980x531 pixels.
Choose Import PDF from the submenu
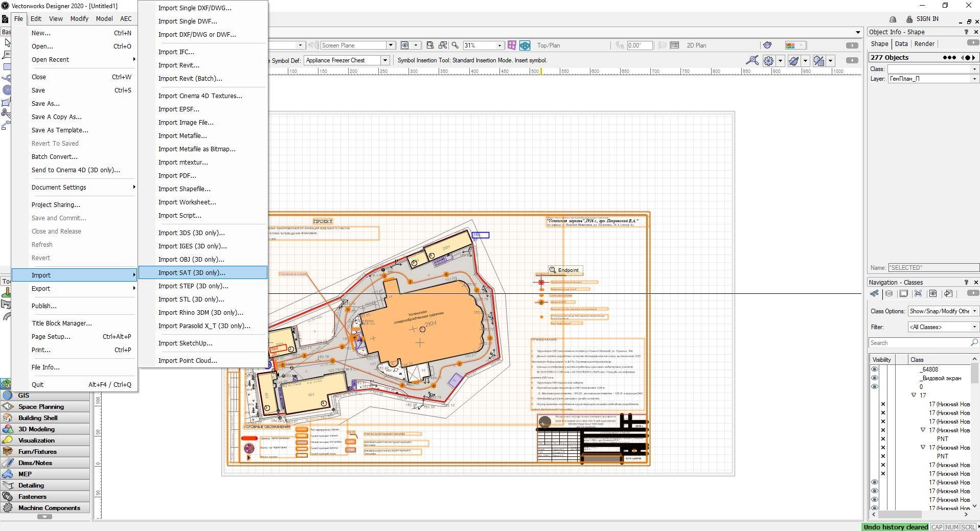coord(203,176)
